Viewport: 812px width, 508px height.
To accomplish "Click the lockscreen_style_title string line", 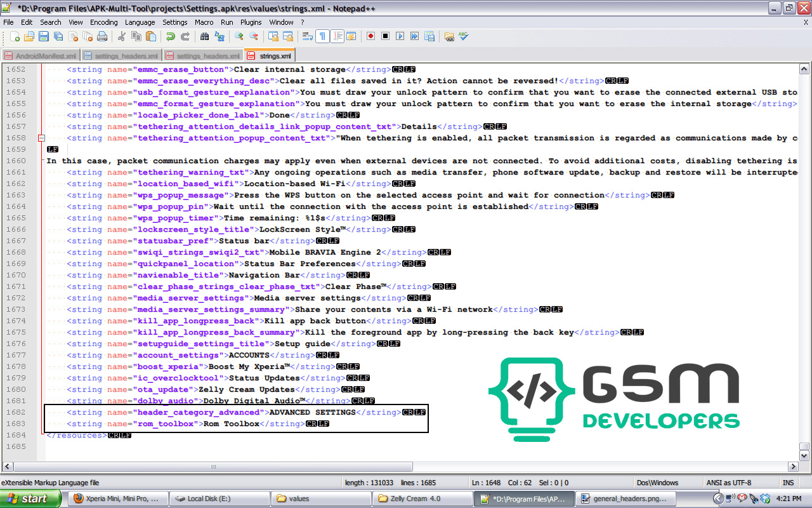I will pos(241,229).
